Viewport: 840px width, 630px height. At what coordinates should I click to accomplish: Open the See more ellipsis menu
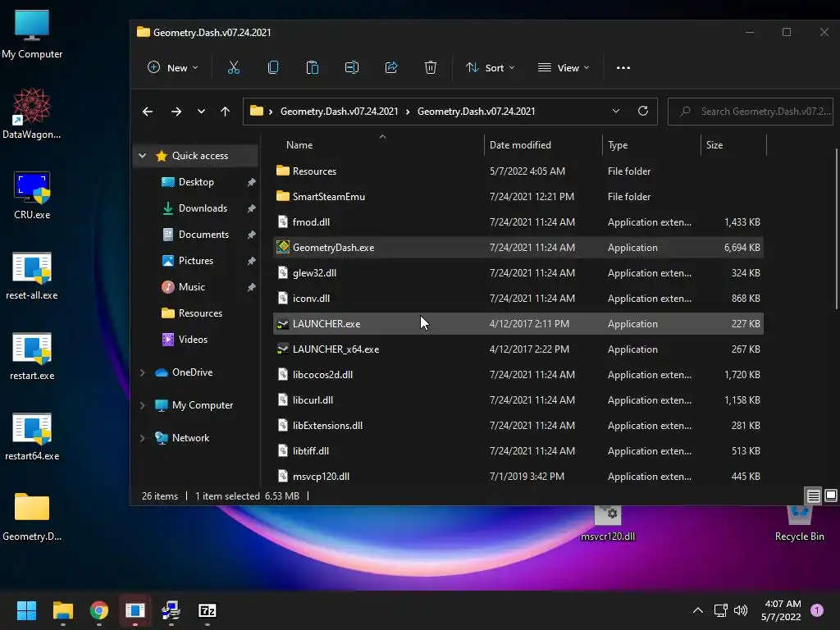coord(623,67)
